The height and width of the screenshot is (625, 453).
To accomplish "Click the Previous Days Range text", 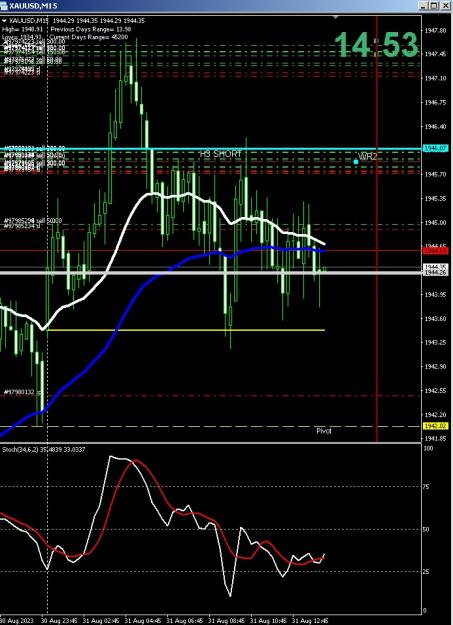I will (x=91, y=29).
